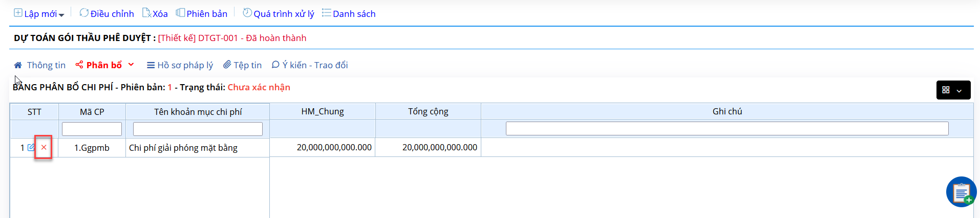This screenshot has height=218, width=980.
Task: Expand the black grid view dropdown
Action: (x=953, y=90)
